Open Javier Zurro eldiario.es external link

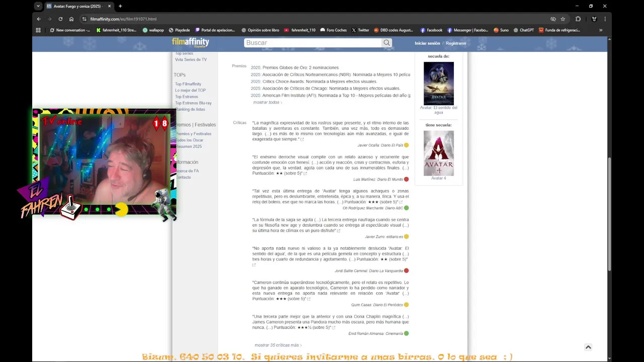(339, 231)
